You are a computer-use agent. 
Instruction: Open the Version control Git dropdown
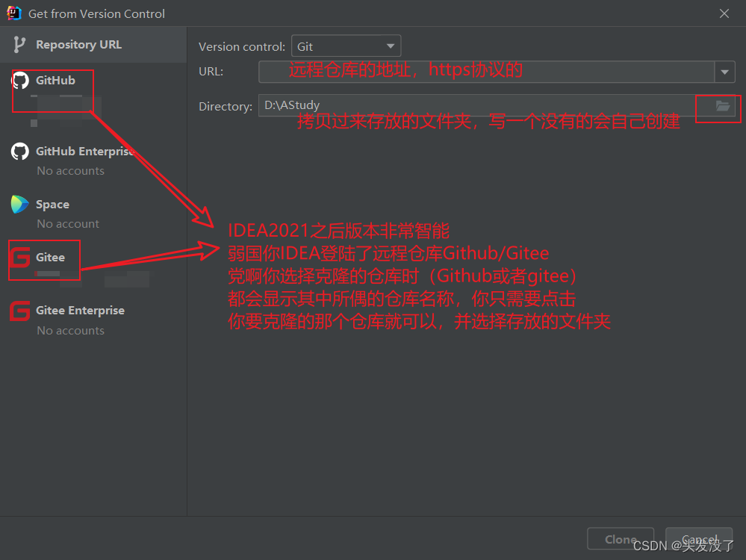point(346,46)
